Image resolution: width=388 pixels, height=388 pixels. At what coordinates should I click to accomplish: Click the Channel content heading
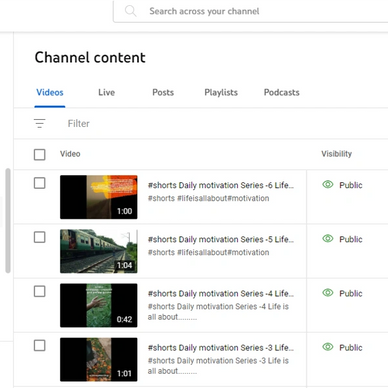tap(90, 57)
